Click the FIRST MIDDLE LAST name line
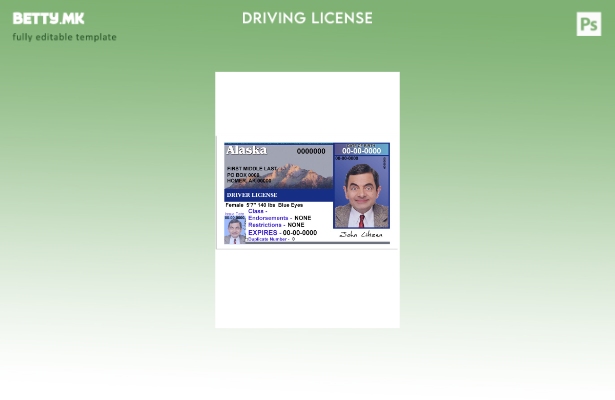 pos(252,168)
